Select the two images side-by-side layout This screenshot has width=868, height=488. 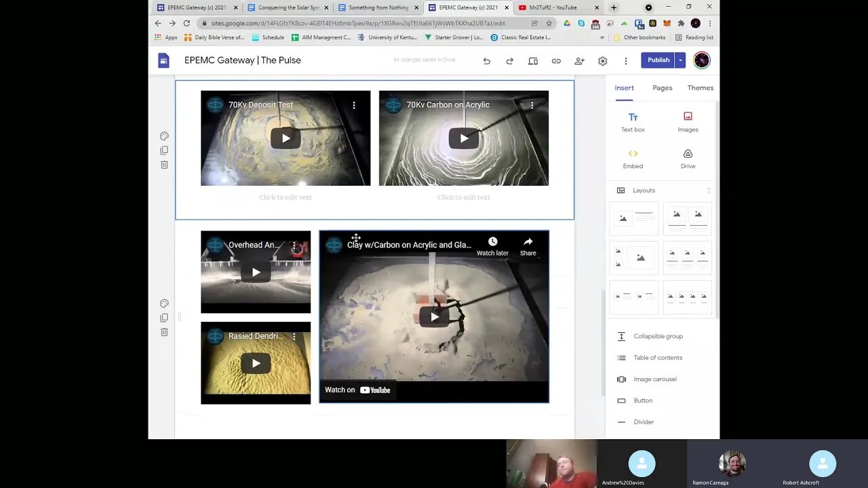tap(688, 218)
